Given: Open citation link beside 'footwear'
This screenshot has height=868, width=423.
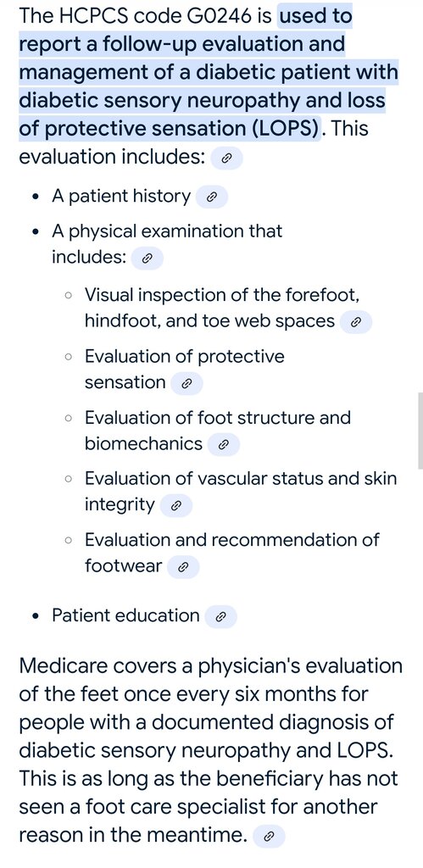Looking at the screenshot, I should coord(183,567).
